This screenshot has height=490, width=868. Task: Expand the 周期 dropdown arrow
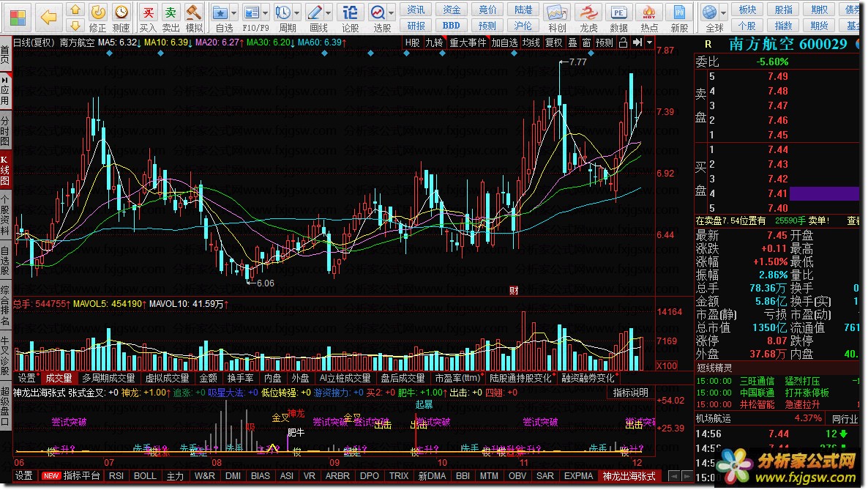pyautogui.click(x=297, y=12)
